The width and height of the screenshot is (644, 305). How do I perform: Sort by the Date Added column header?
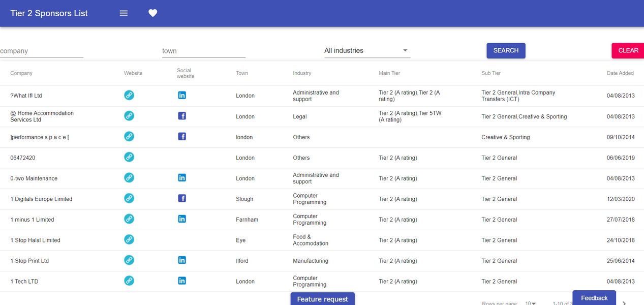620,73
